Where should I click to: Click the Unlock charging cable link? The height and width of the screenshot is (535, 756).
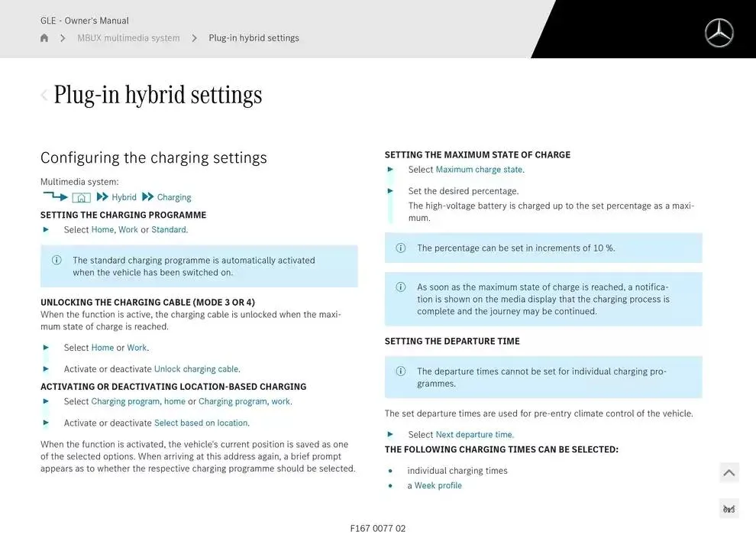196,369
